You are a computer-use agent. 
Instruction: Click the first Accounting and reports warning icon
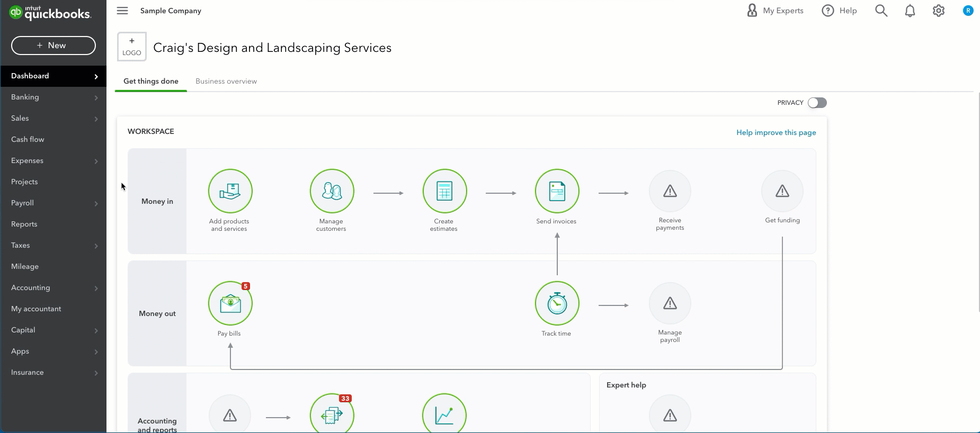230,415
